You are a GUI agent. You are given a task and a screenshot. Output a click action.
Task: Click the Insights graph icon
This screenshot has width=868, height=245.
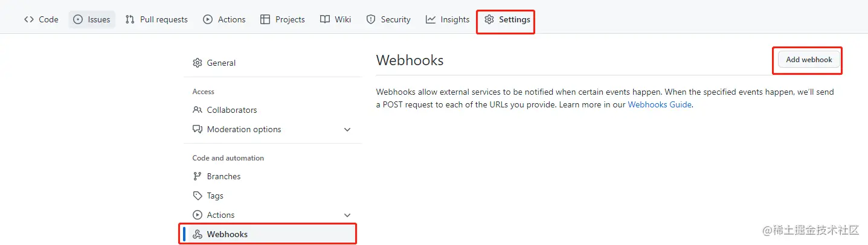[x=431, y=19]
